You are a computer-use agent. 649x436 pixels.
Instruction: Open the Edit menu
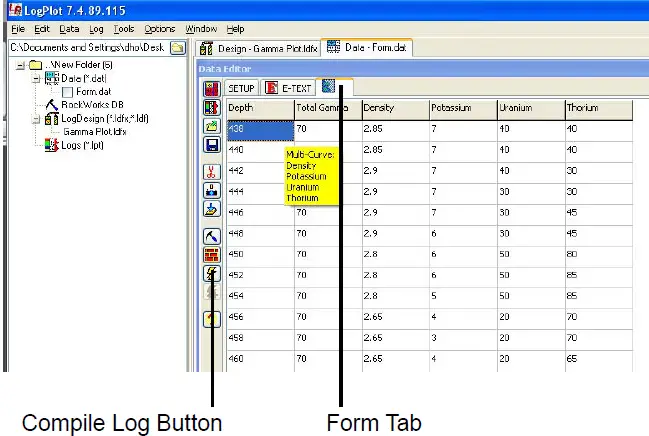(x=42, y=29)
